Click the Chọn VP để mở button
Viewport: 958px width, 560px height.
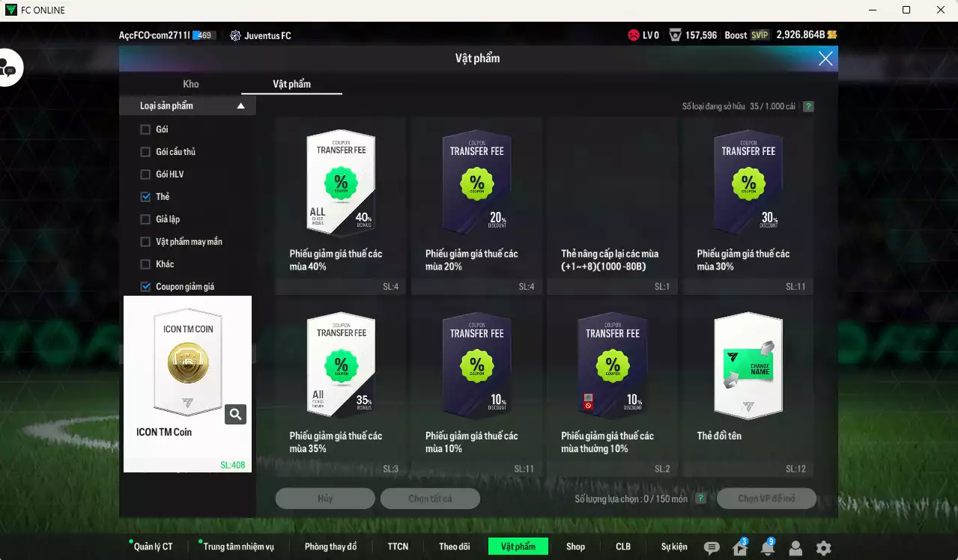coord(766,499)
